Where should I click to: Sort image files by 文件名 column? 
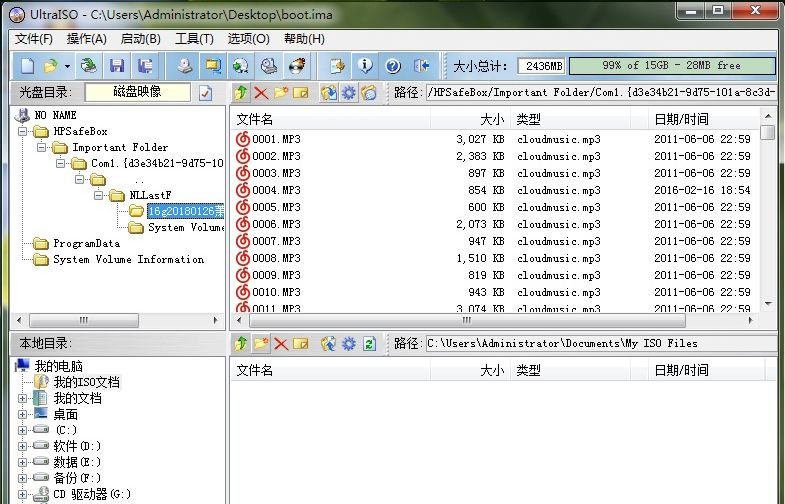coord(330,119)
